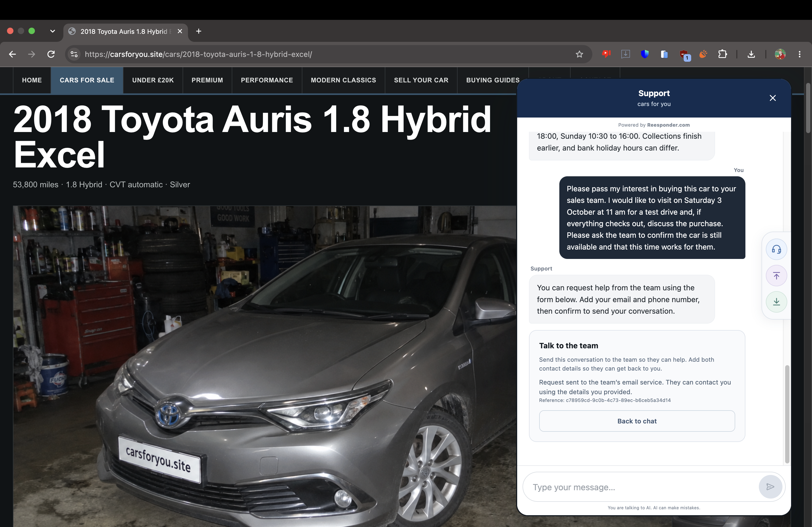812x527 pixels.
Task: Open the UNDER £20K section
Action: point(153,80)
